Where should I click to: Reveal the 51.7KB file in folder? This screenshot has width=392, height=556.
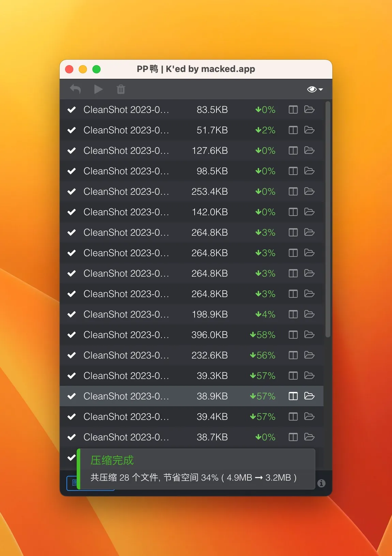[309, 130]
